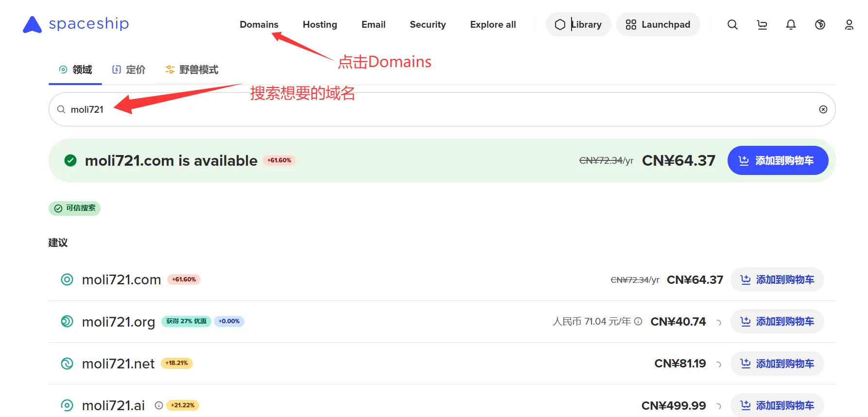This screenshot has width=868, height=417.
Task: Click the 获得 27% 优惠 badge
Action: pyautogui.click(x=186, y=321)
